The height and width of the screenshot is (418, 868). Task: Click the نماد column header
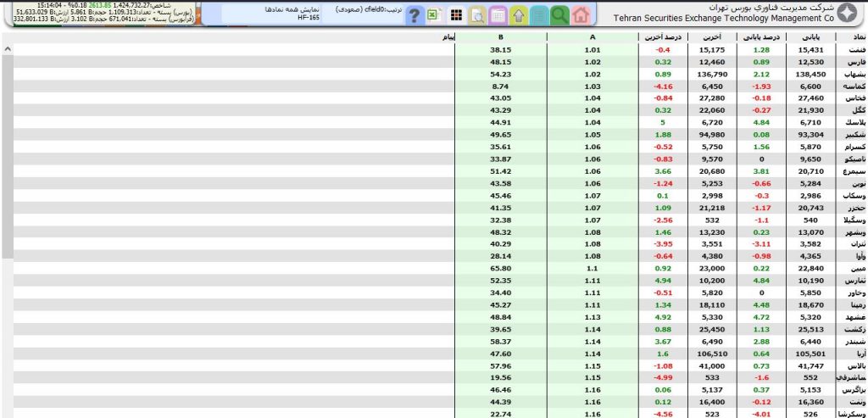(850, 37)
